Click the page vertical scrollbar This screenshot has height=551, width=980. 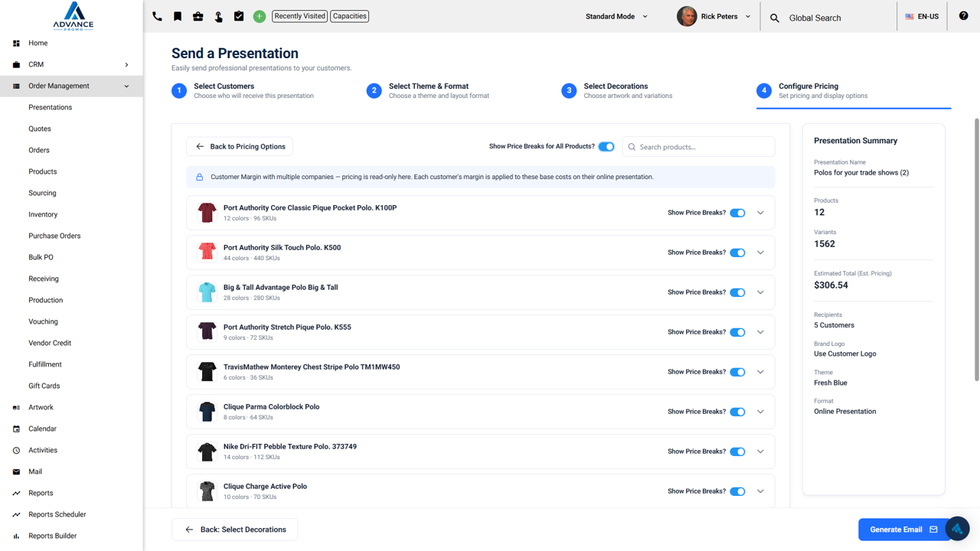(x=976, y=249)
